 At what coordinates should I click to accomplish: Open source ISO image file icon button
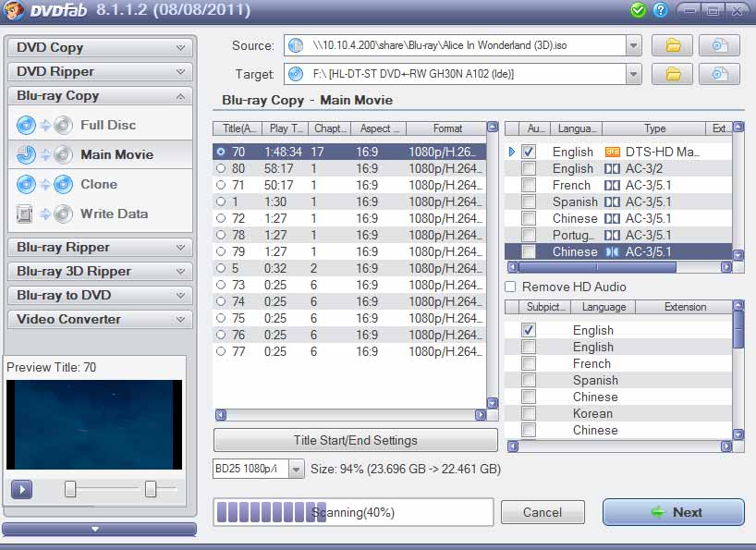coord(719,46)
